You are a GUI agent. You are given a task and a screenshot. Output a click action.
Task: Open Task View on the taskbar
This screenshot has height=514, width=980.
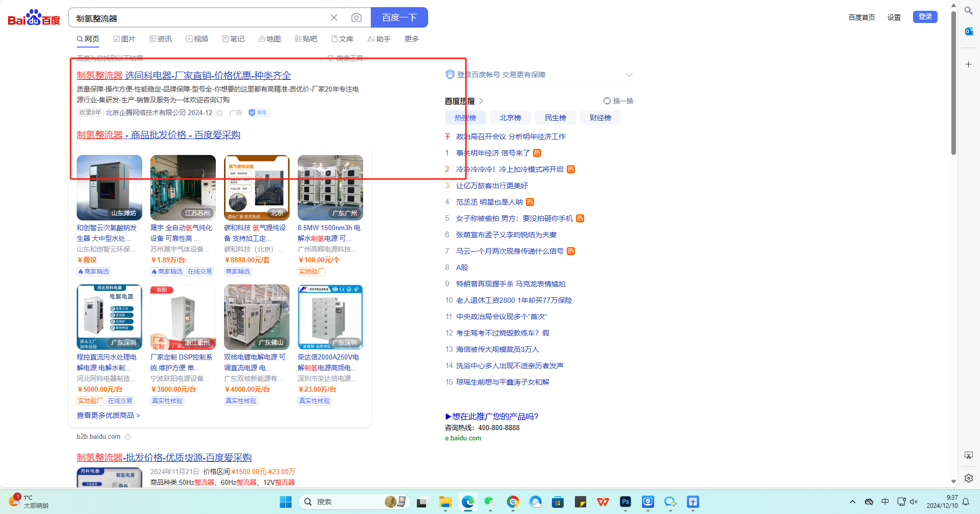(422, 502)
